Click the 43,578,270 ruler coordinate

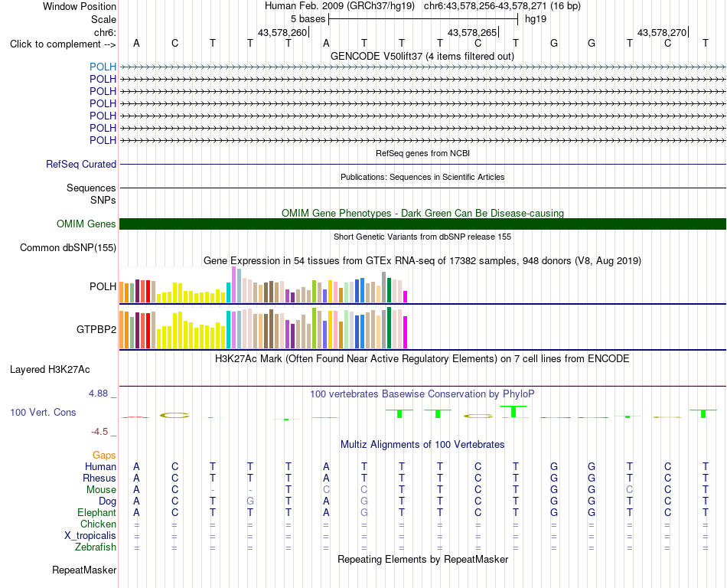pos(662,32)
